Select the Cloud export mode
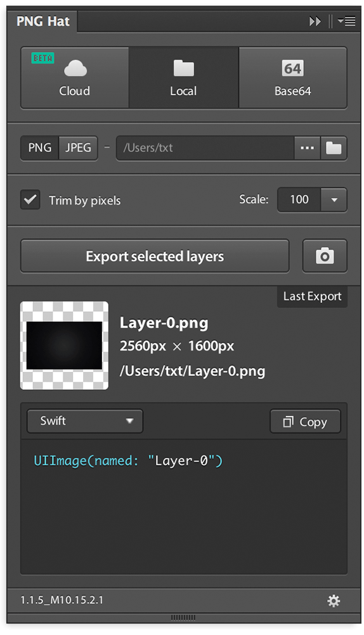Screen dimensions: 364x635 pos(75,77)
